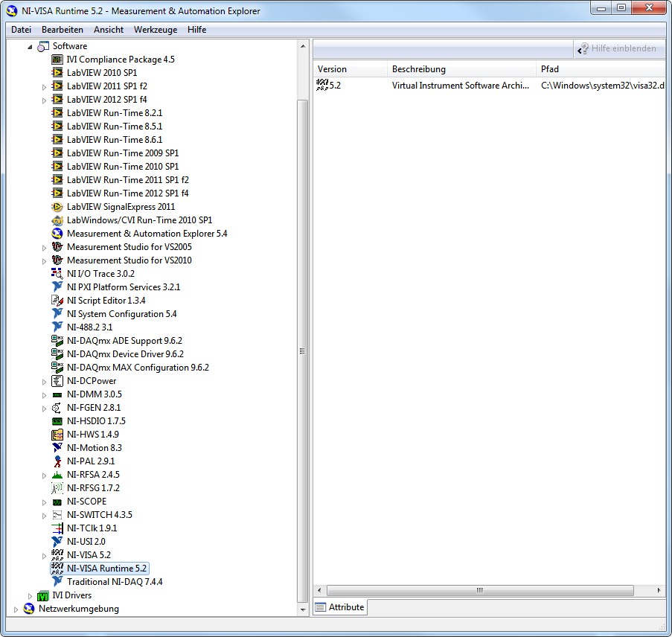Sort by the Pfad column header
Viewport: 672px width, 637px height.
click(x=601, y=69)
